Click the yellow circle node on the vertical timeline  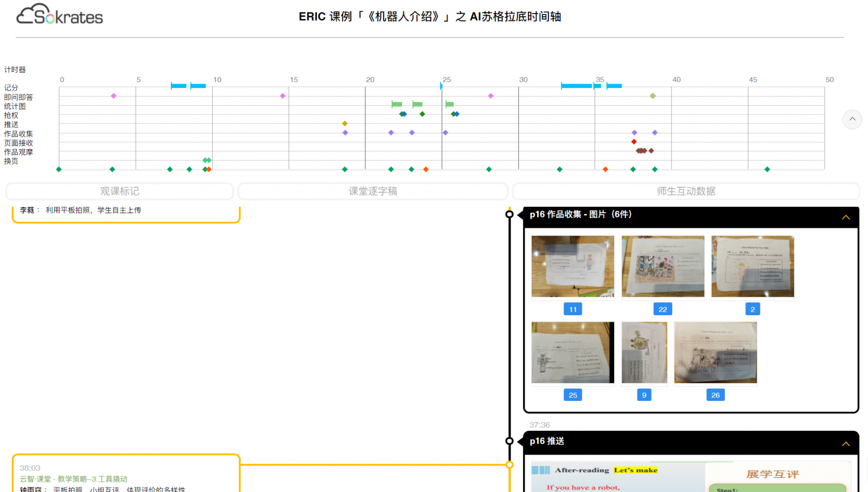[x=509, y=465]
